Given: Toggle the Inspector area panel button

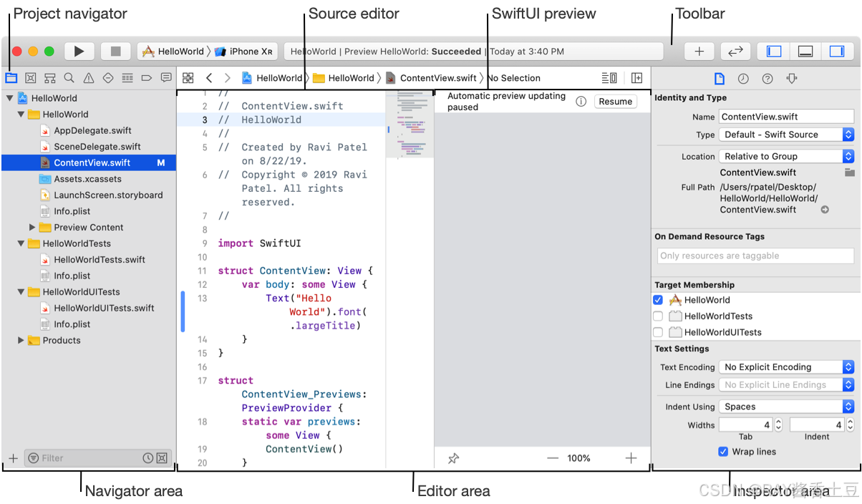Looking at the screenshot, I should pyautogui.click(x=837, y=52).
